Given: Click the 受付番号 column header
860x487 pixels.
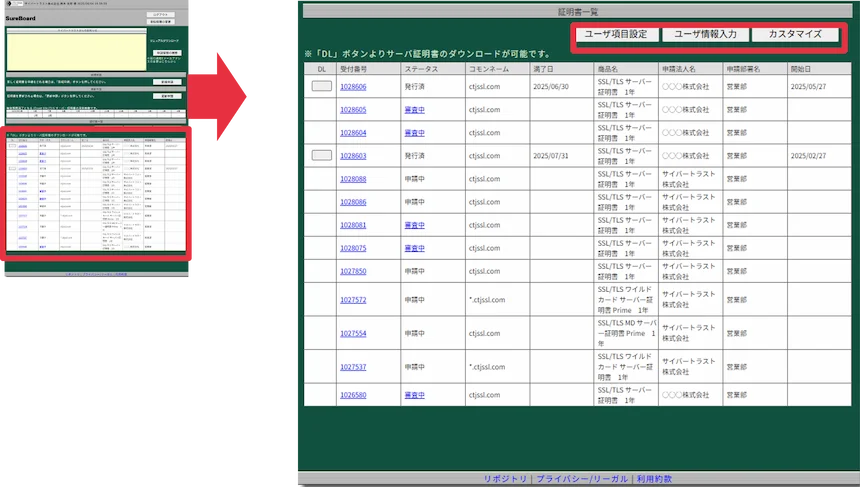Looking at the screenshot, I should (355, 68).
